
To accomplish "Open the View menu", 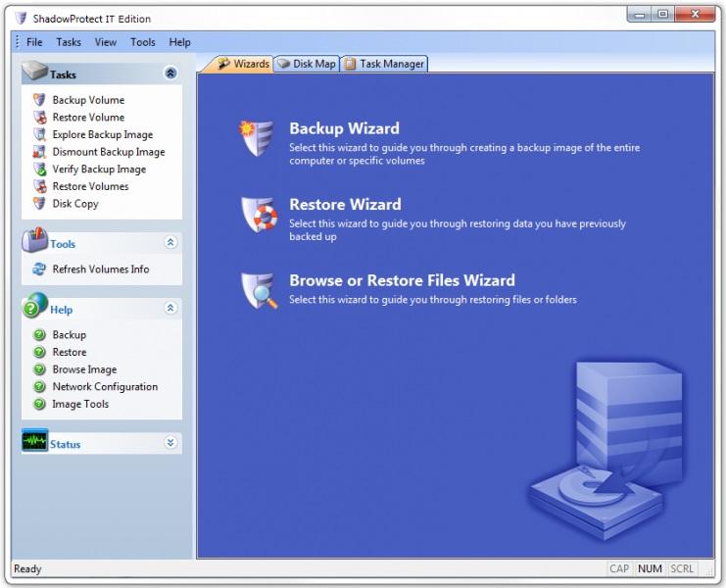I will pos(106,42).
